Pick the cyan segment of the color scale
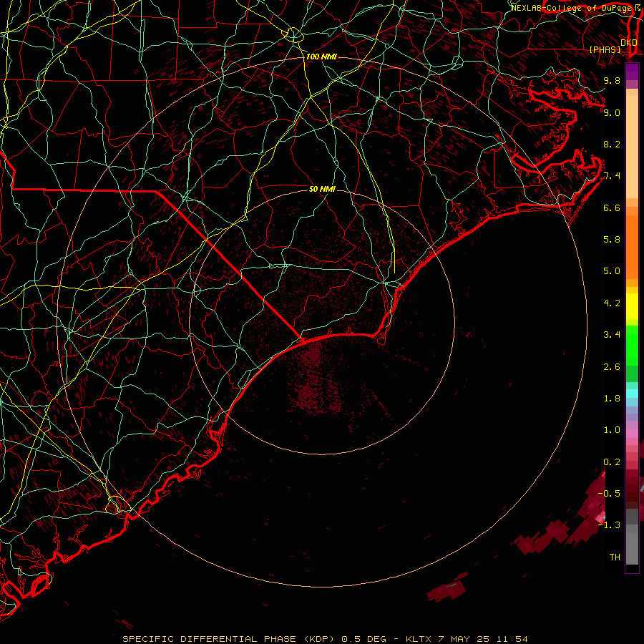Image resolution: width=644 pixels, height=644 pixels. (x=632, y=394)
